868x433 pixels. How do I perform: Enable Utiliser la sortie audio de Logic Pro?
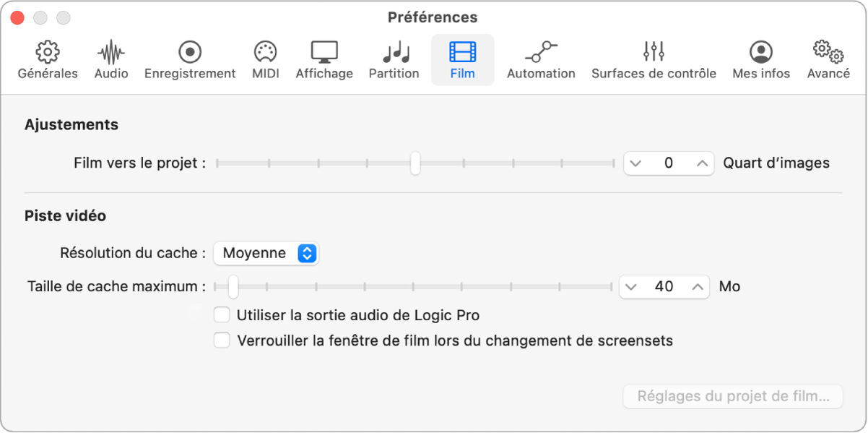222,315
